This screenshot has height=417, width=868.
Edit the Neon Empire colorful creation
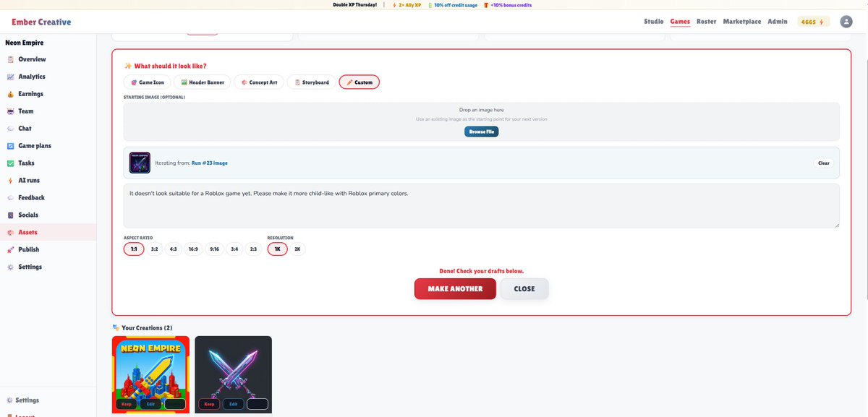click(x=150, y=404)
